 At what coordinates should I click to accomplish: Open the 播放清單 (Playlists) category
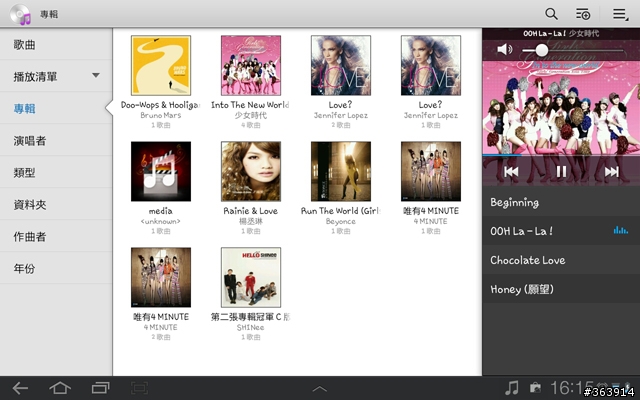pos(56,76)
